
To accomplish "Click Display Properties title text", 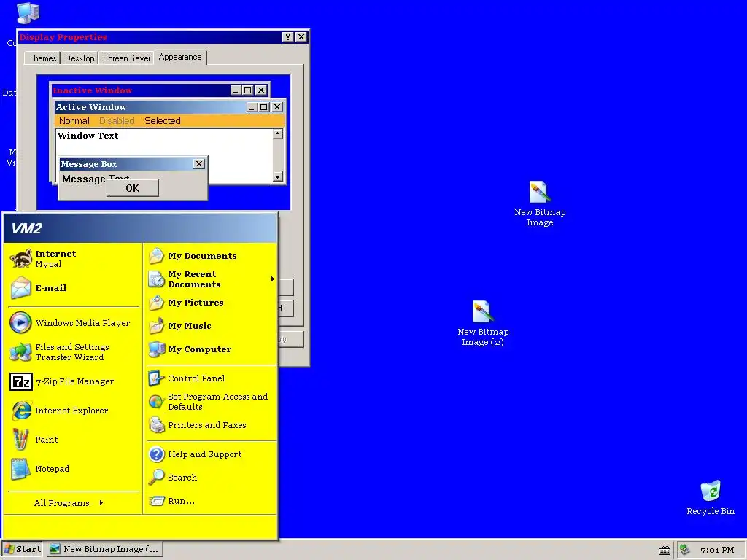I will [63, 37].
